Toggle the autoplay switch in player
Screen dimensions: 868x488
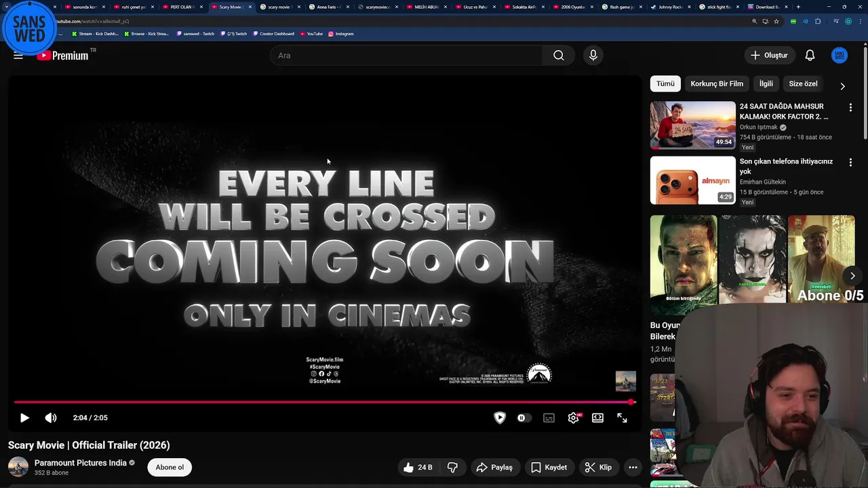[x=524, y=418]
